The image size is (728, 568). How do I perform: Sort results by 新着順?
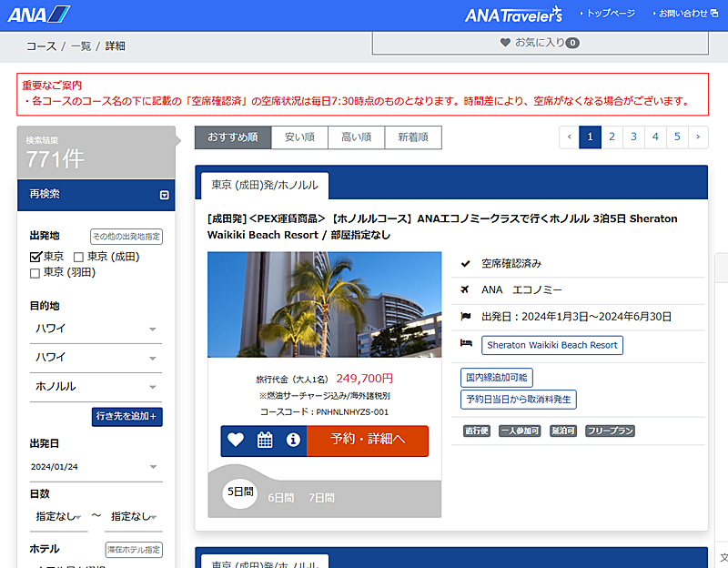pos(413,137)
